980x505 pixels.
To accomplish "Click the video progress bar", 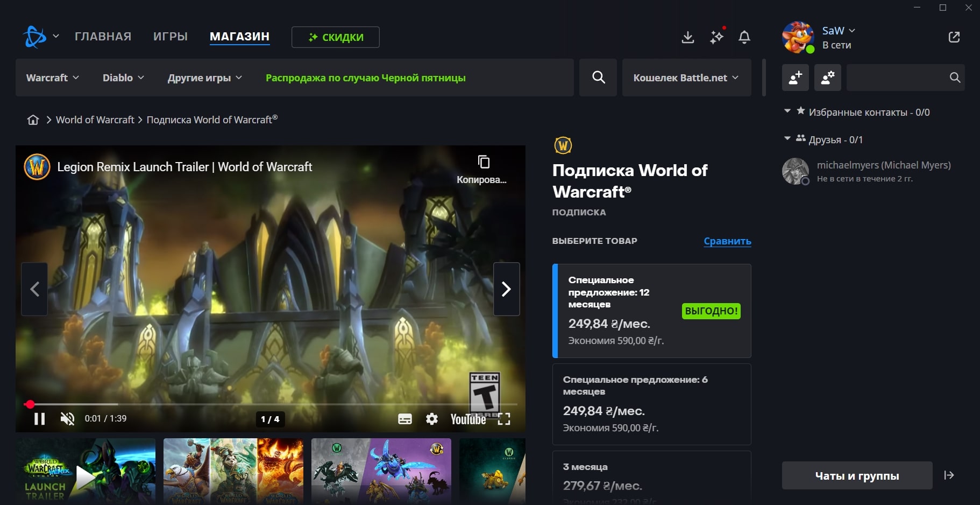I will pos(269,404).
